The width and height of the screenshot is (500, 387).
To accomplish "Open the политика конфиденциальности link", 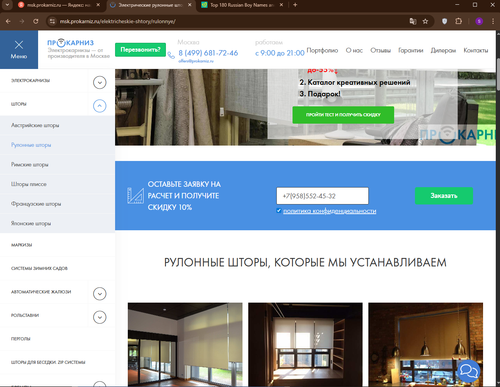I will click(330, 211).
